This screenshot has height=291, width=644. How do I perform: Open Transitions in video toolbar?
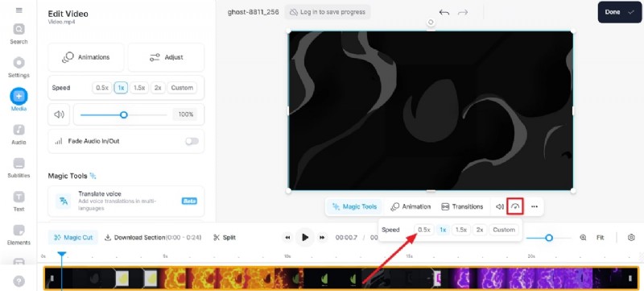pos(462,206)
